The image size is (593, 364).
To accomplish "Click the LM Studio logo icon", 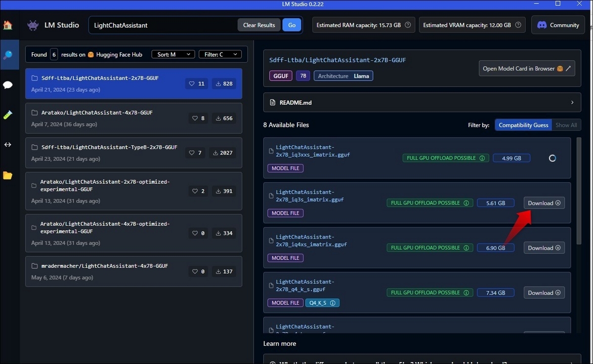I will click(33, 25).
